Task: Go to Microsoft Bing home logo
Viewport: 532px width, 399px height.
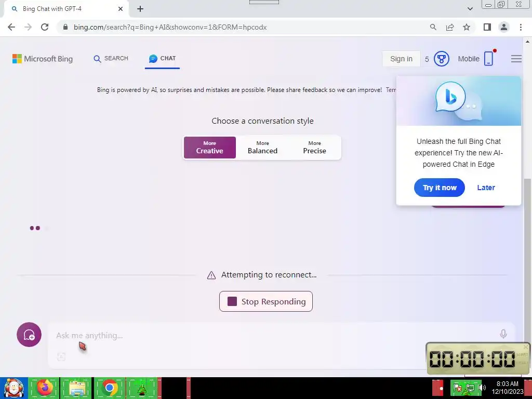Action: (x=43, y=59)
